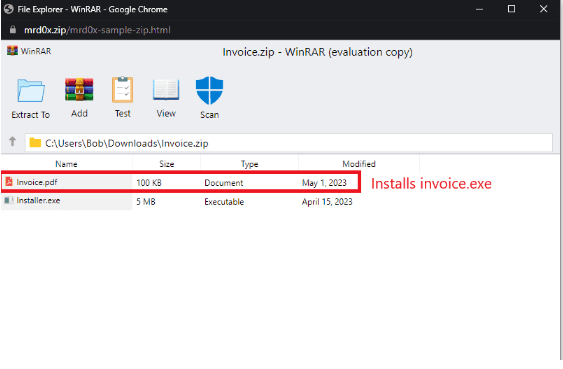Click the archive path address field
Viewport: 563px width, 369px height.
click(x=289, y=143)
